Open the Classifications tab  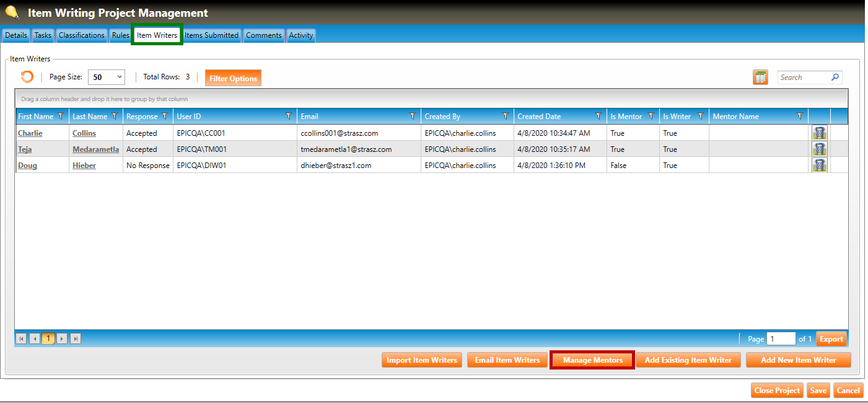[81, 35]
